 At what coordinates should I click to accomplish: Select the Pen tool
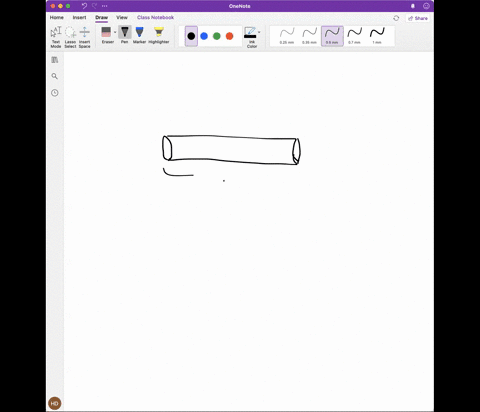pos(125,35)
